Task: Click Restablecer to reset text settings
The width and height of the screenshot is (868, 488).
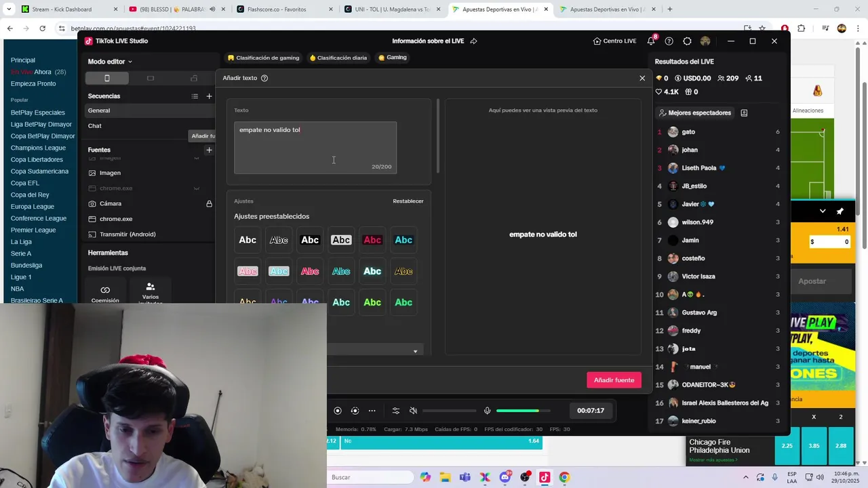Action: coord(408,201)
